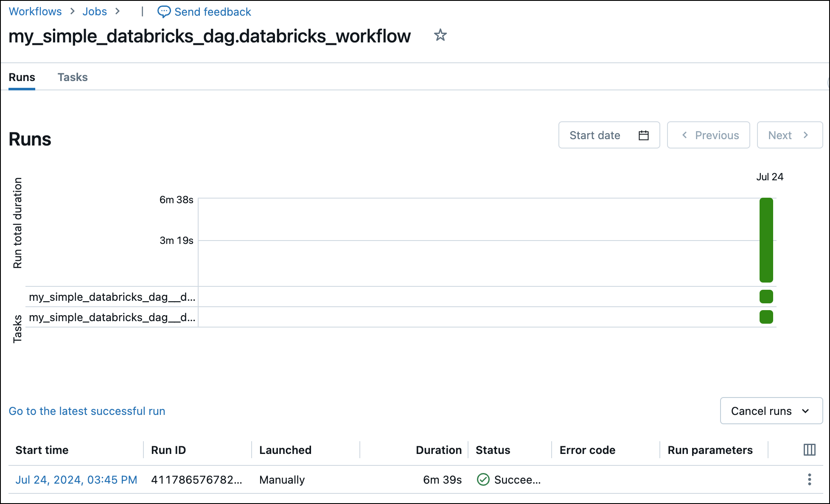Open the kebab menu for the run row
The image size is (830, 504).
point(809,479)
